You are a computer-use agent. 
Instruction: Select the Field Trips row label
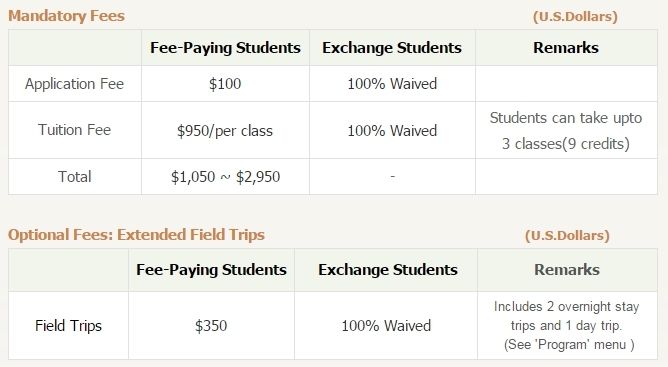68,326
